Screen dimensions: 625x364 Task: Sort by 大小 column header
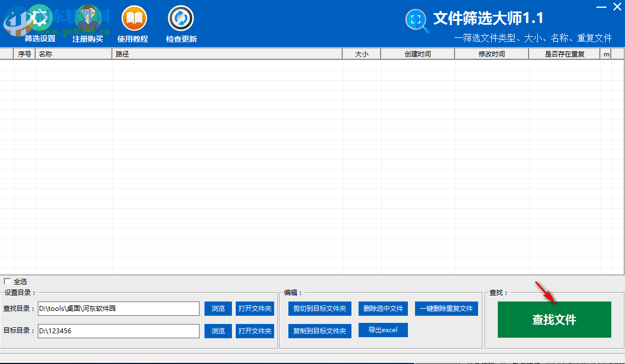pyautogui.click(x=362, y=54)
